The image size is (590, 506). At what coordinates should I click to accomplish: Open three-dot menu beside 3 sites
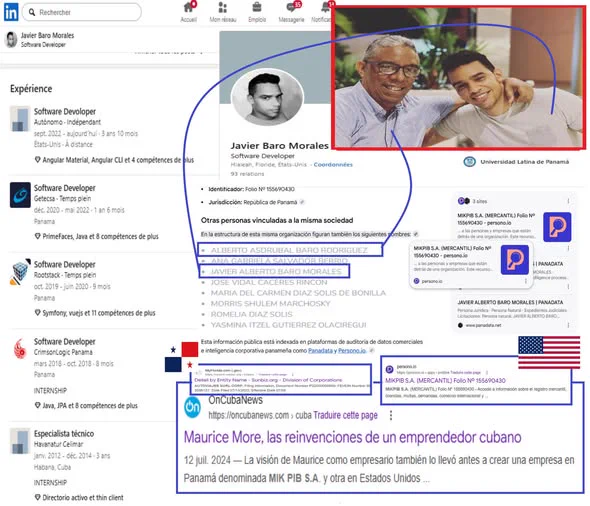coord(568,201)
